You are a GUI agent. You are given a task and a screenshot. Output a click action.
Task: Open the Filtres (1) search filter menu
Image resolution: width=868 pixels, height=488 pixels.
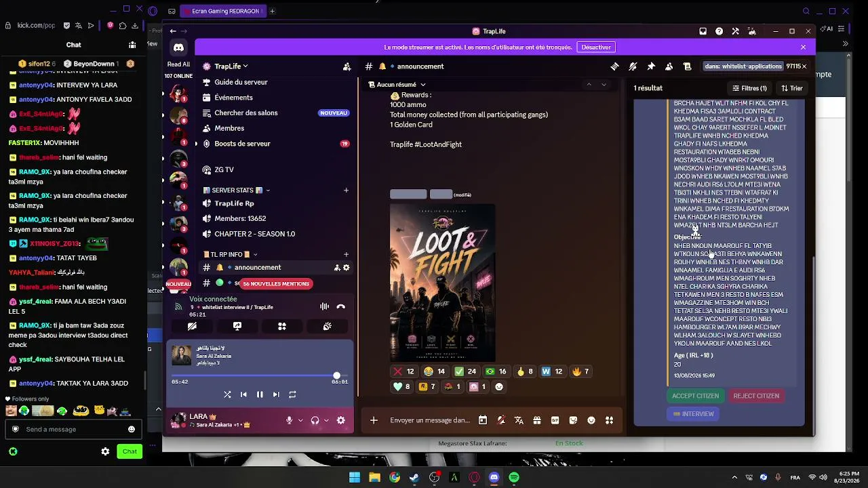(749, 88)
